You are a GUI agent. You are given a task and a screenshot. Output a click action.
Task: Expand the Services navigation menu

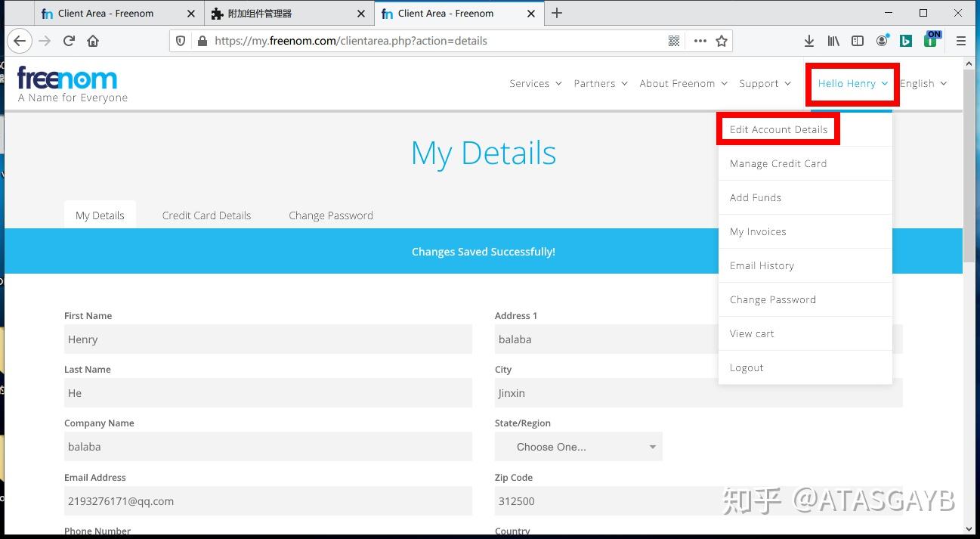click(536, 83)
